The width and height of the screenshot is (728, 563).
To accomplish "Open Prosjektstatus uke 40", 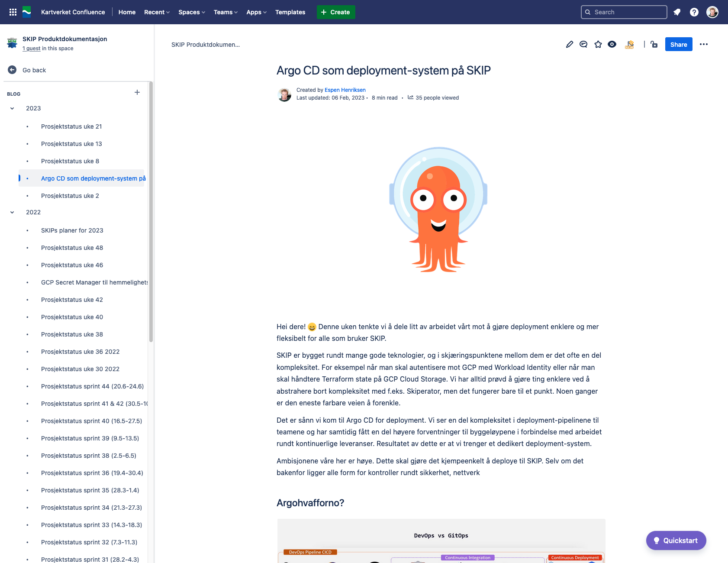I will (x=72, y=317).
